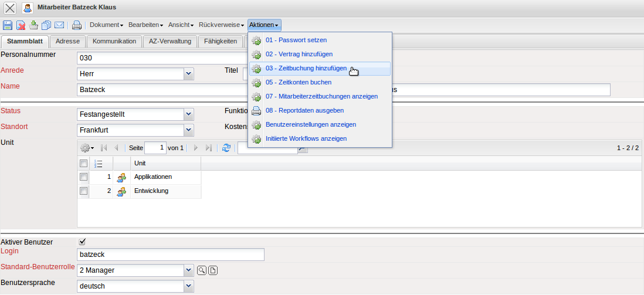Screen dimensions: 644x295
Task: Select '03 - Zeitbuchung hinzufügen' menu entry
Action: click(x=306, y=68)
